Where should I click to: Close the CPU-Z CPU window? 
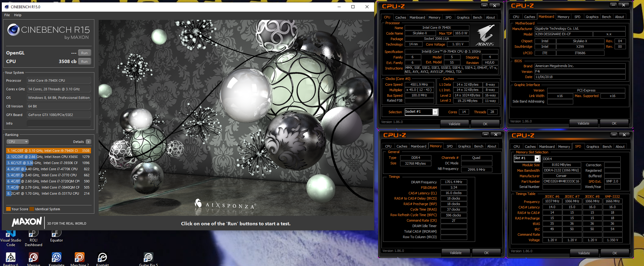[494, 6]
